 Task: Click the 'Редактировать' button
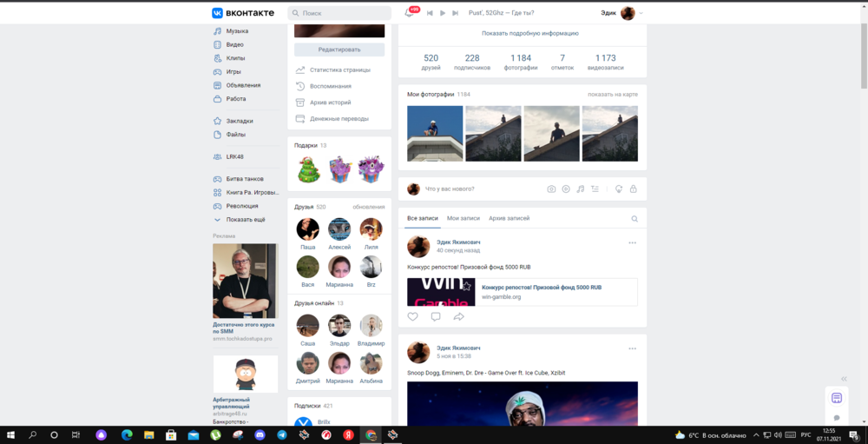[x=339, y=50]
